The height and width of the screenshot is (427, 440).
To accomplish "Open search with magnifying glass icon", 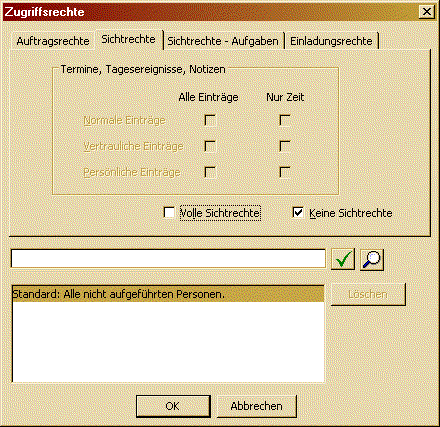I will tap(372, 259).
